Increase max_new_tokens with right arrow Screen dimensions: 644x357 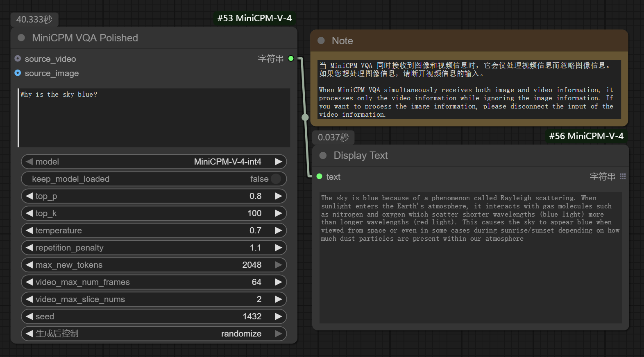click(279, 265)
